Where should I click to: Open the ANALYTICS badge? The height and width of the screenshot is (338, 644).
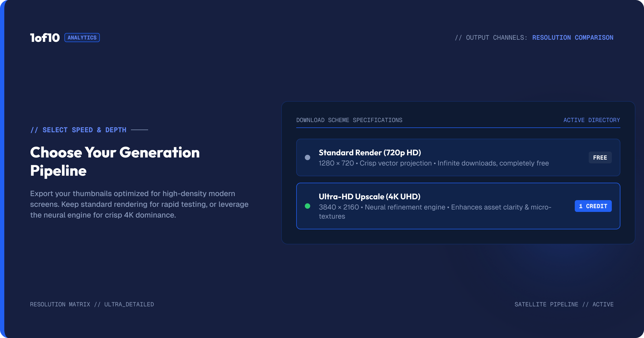coord(82,38)
